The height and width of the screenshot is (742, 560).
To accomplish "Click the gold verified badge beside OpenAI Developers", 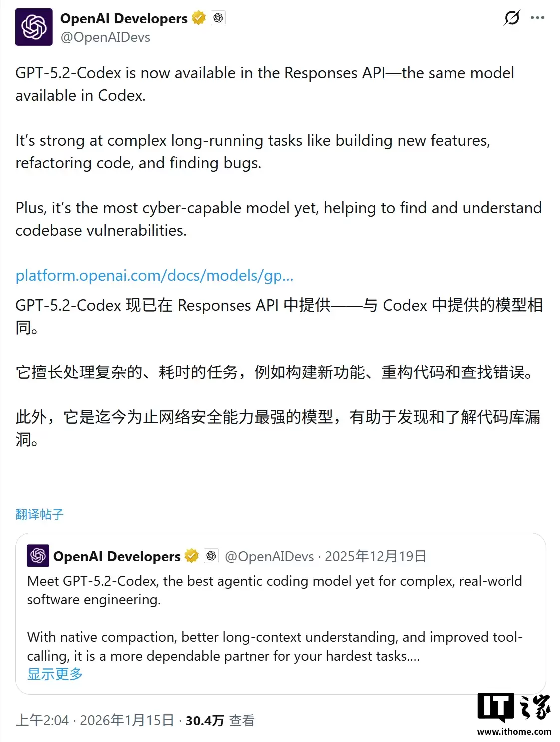I will (199, 17).
